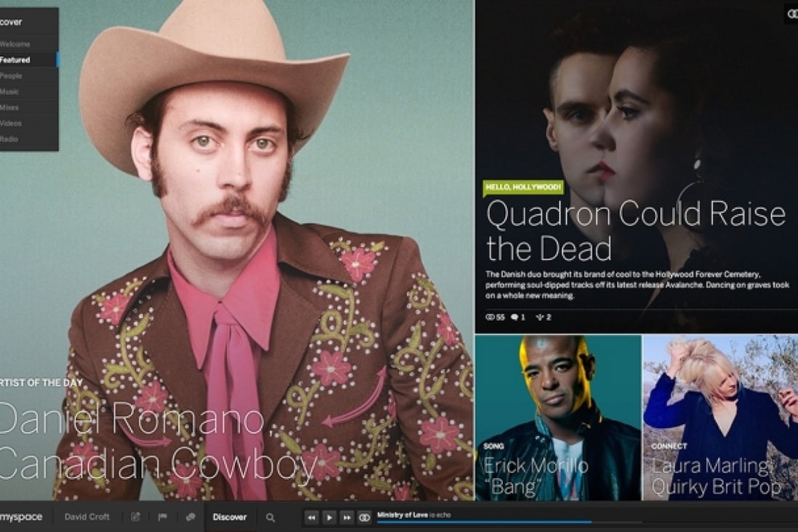The height and width of the screenshot is (532, 798).
Task: Click the song progress bar for Ministry of Love
Action: click(x=509, y=521)
